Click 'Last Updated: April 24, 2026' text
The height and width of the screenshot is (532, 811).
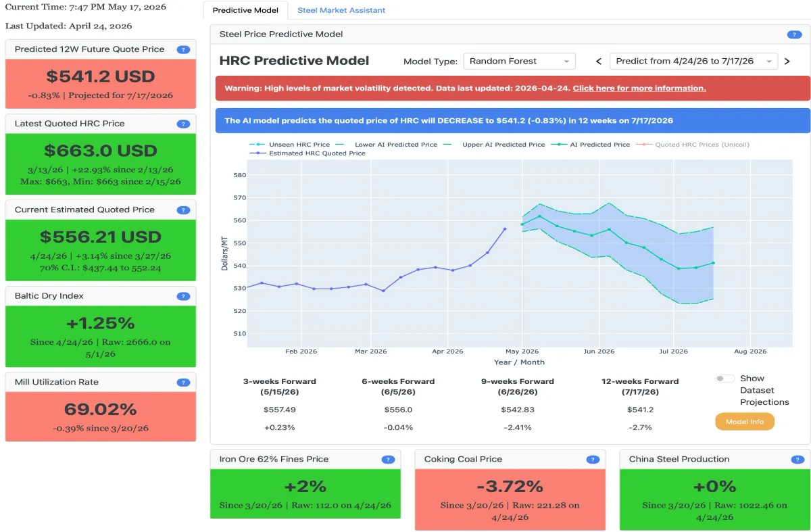click(x=68, y=26)
